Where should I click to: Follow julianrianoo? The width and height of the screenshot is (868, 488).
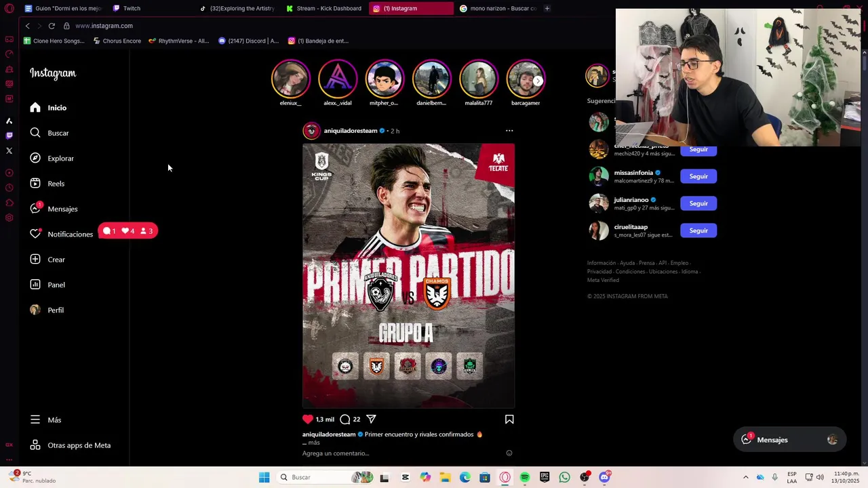pyautogui.click(x=698, y=203)
